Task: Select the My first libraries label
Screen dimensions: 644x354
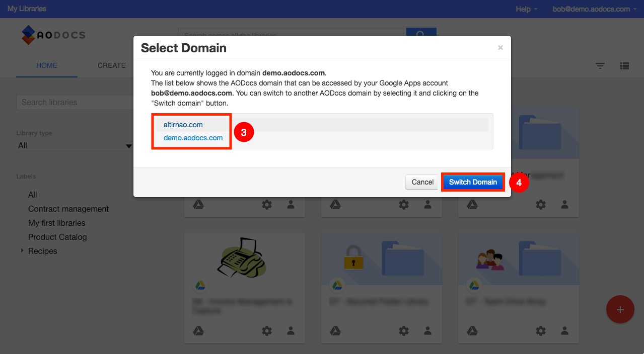Action: [x=57, y=223]
